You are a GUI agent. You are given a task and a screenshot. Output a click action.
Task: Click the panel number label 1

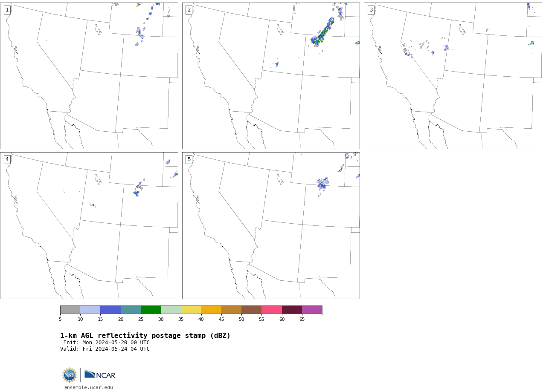(x=7, y=10)
